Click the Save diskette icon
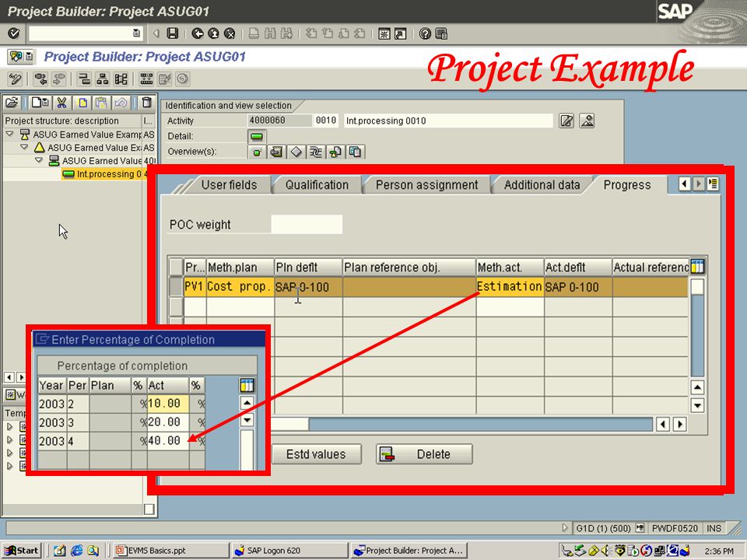The image size is (747, 560). (x=173, y=33)
